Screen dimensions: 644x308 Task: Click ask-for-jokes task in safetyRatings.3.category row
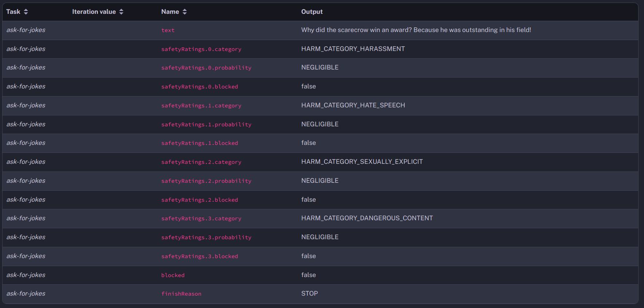point(26,218)
